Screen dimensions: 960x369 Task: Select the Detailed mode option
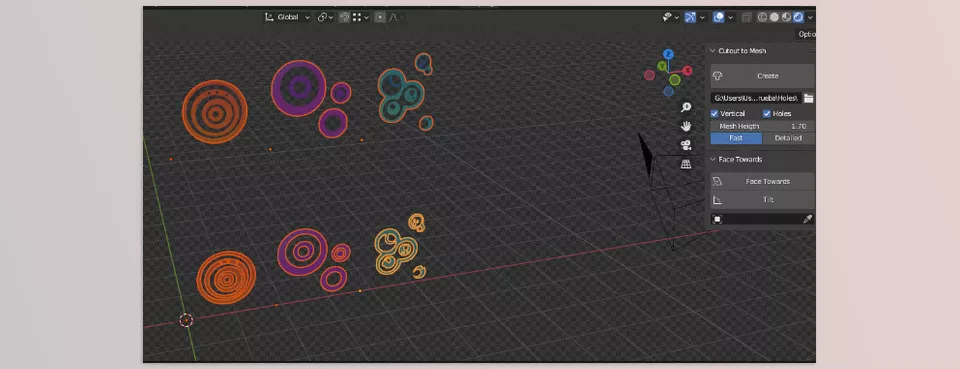pyautogui.click(x=789, y=138)
